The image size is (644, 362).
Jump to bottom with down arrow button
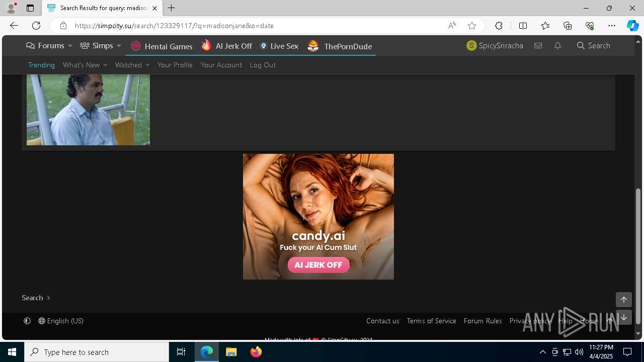623,318
